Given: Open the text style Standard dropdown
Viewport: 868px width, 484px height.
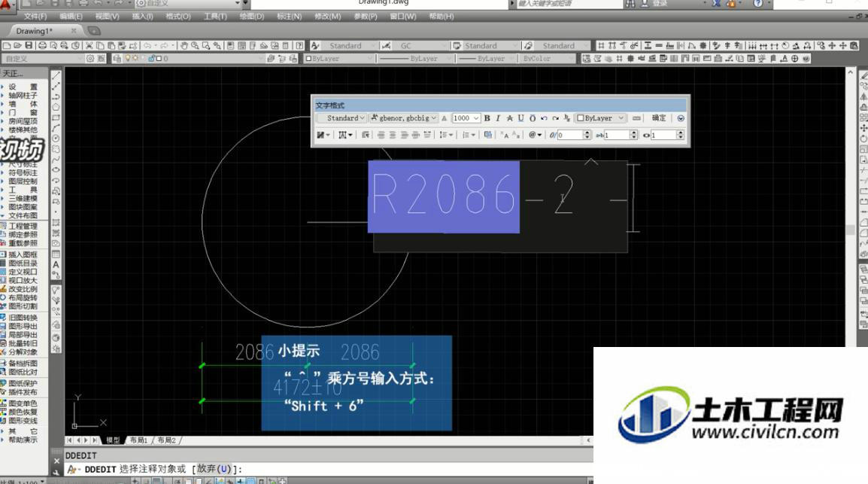Looking at the screenshot, I should [x=342, y=118].
